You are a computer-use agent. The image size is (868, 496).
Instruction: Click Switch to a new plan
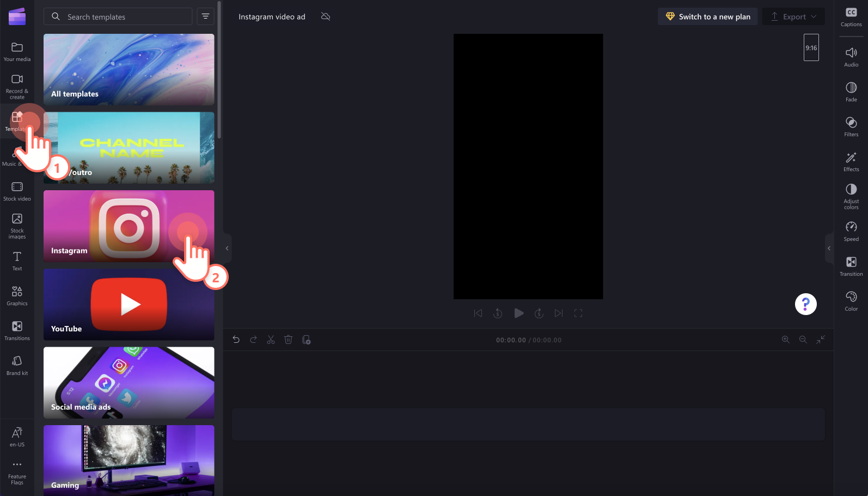click(707, 16)
